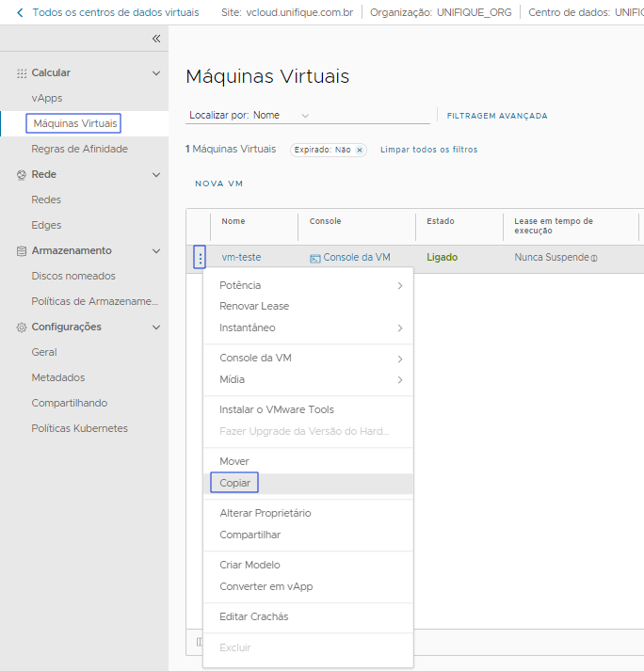Click Lease em tempo de execução header
644x671 pixels.
[554, 226]
